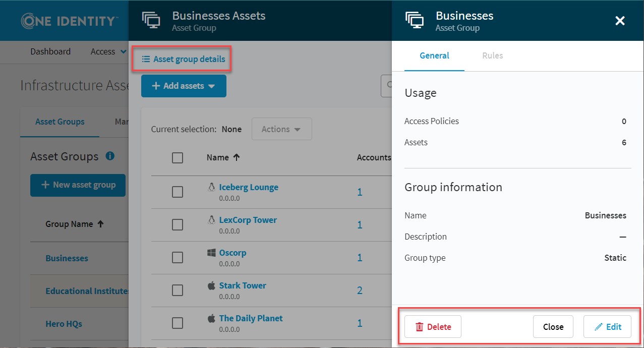
Task: Check The Daily Planet row checkbox
Action: (178, 323)
